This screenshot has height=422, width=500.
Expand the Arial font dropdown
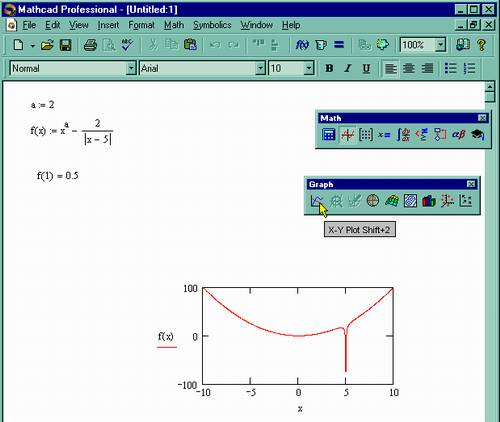[x=260, y=68]
